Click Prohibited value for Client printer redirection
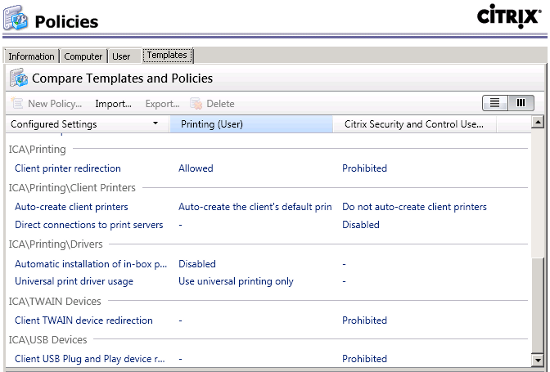 click(364, 168)
